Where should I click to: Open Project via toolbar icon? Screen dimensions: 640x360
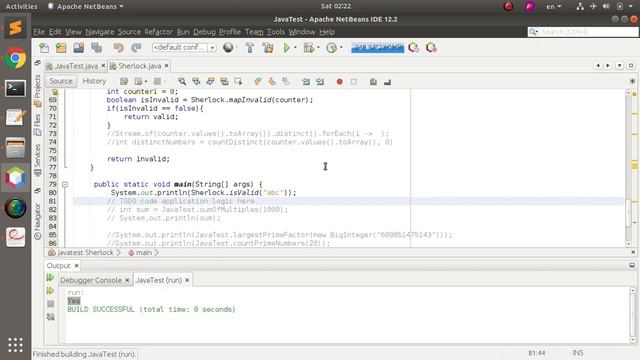click(79, 48)
